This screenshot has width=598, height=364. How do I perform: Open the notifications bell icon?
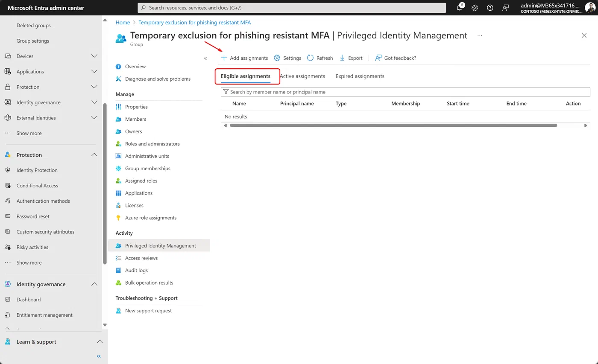(459, 8)
